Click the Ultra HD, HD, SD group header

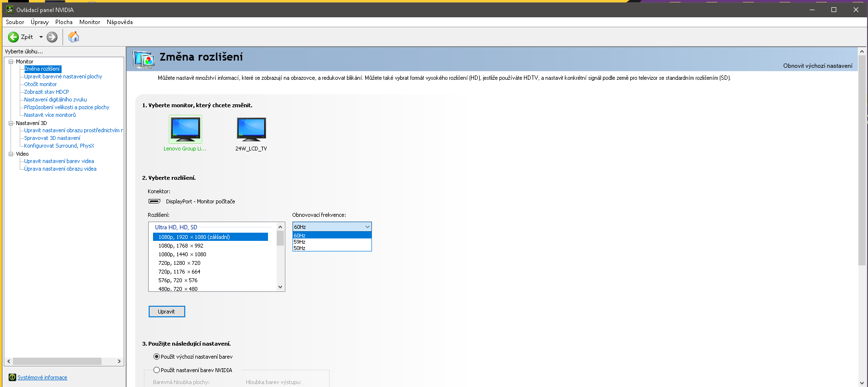176,227
